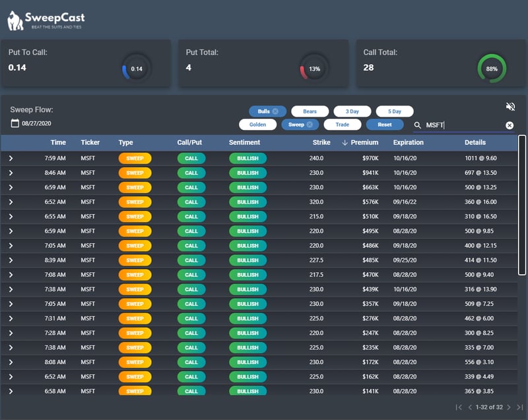Expand the $486K premium row
The width and height of the screenshot is (528, 420).
(x=11, y=246)
